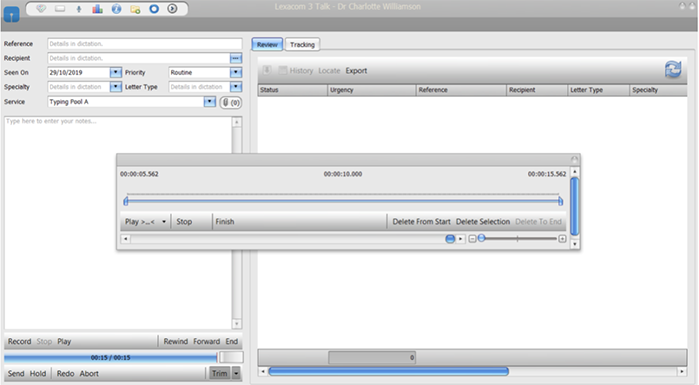Expand the Specialty dropdown arrow
Image resolution: width=699 pixels, height=385 pixels.
click(x=115, y=87)
